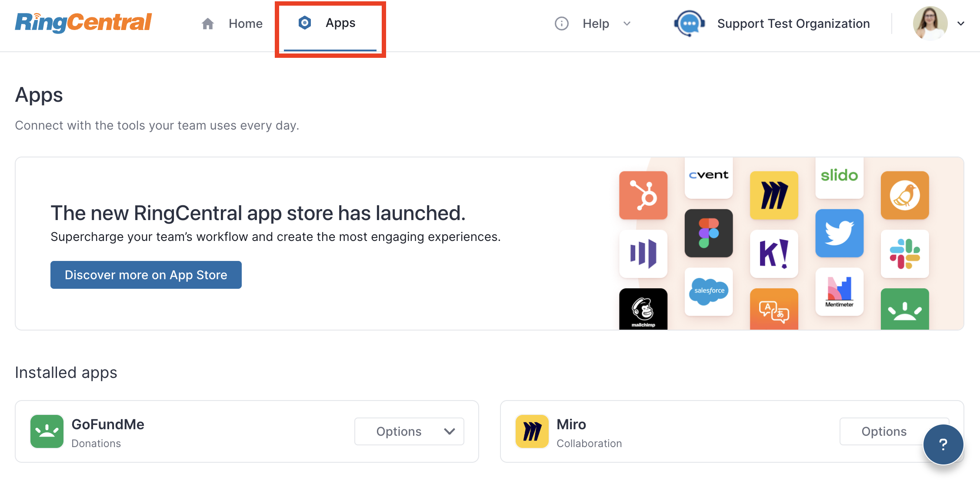
Task: Click the Collaboration category label
Action: [x=589, y=443]
